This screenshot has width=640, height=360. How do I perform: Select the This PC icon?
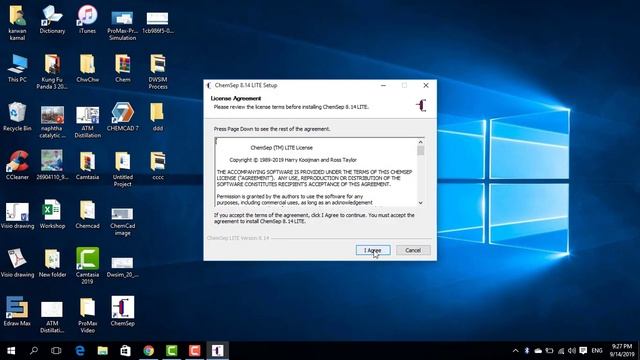coord(17,68)
